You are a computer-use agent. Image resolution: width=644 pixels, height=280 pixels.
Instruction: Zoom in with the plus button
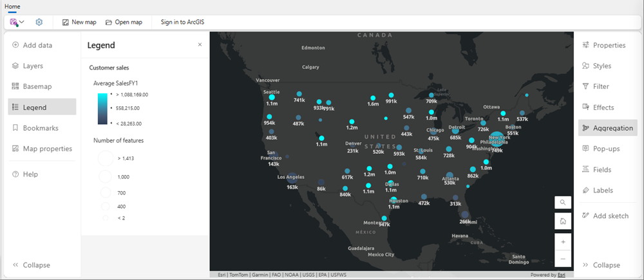coord(563,242)
